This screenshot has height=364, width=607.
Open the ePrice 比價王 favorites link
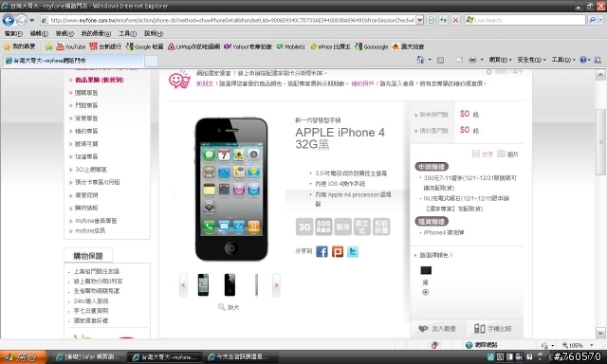coord(330,46)
